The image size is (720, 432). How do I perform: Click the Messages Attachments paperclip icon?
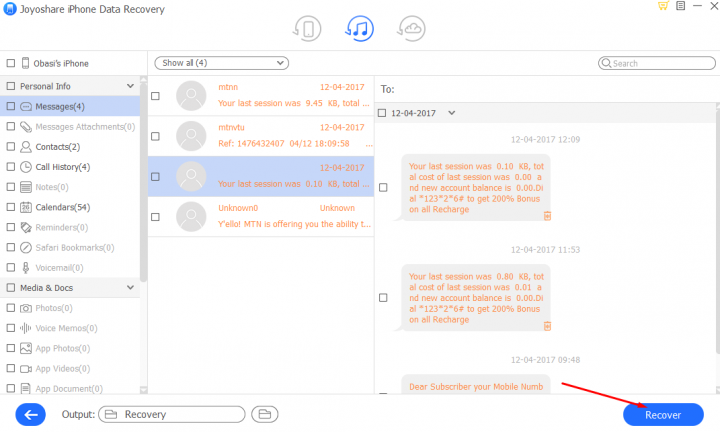[26, 127]
